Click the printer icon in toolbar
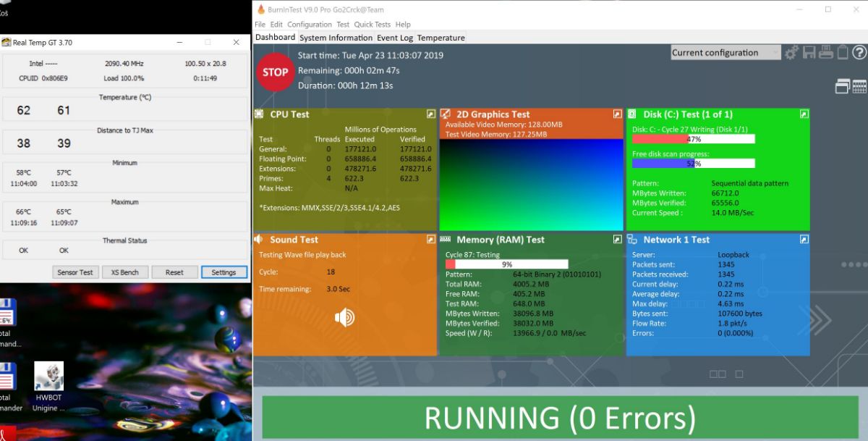 825,52
